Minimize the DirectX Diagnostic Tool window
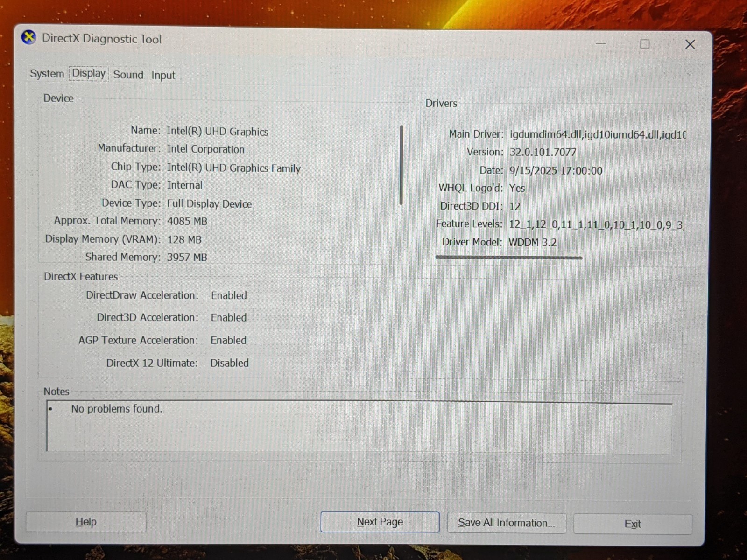Viewport: 747px width, 560px height. (601, 44)
